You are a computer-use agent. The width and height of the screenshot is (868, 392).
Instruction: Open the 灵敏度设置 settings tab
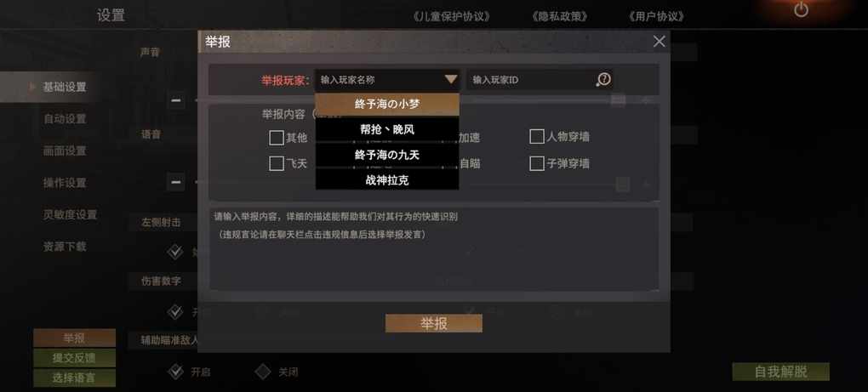pyautogui.click(x=70, y=214)
